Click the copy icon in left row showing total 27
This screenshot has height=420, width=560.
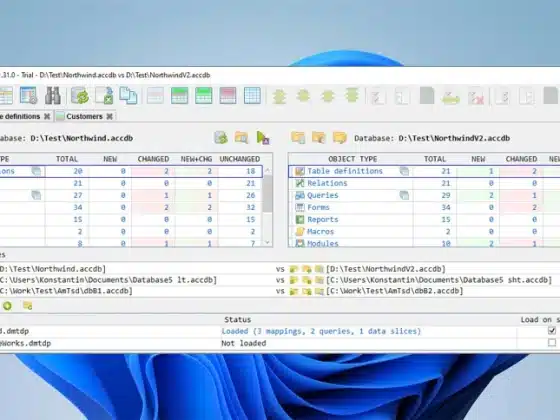(36, 195)
